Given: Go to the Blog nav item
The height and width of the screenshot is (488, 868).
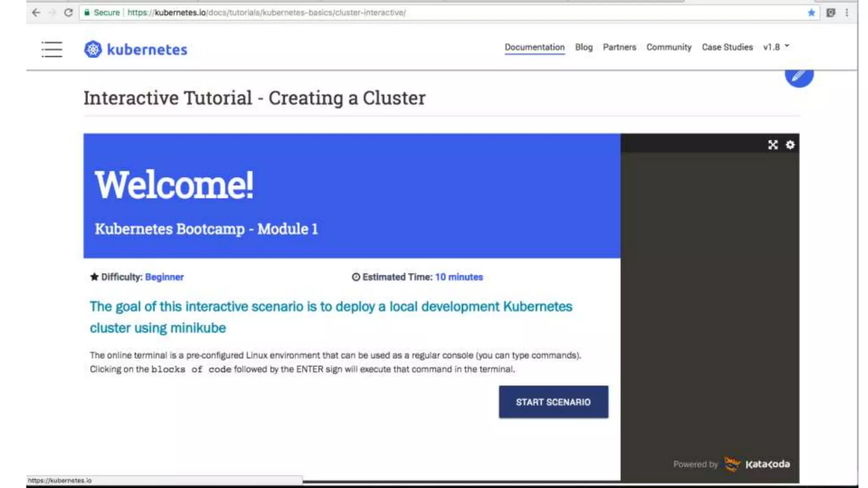Looking at the screenshot, I should (584, 47).
